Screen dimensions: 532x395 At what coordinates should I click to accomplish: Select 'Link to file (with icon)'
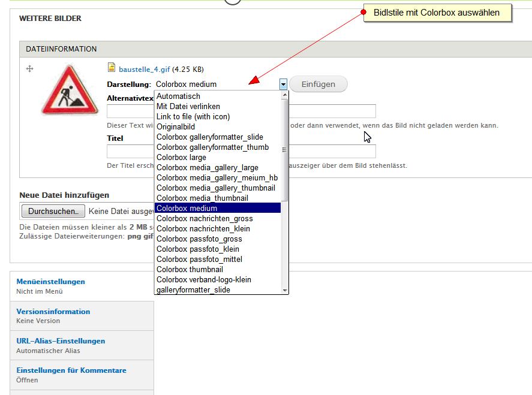pos(193,116)
